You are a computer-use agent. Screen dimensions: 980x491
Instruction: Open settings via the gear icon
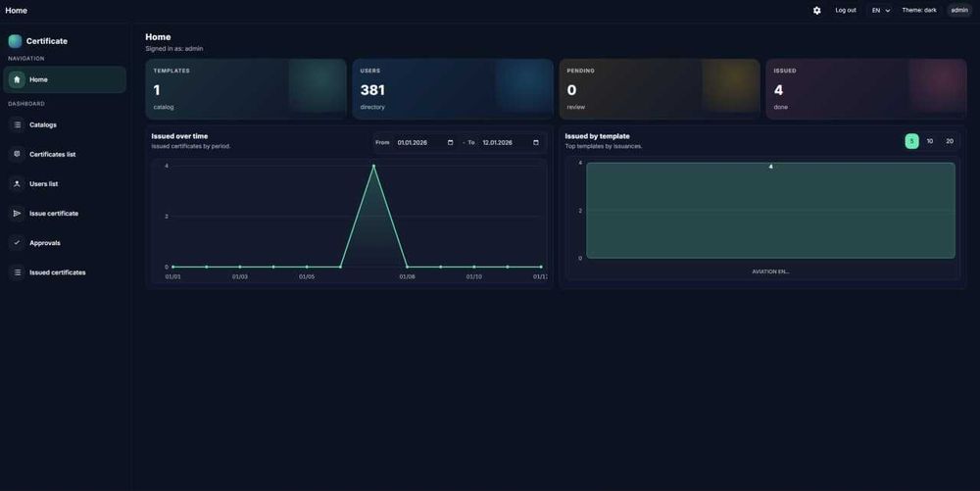tap(817, 11)
